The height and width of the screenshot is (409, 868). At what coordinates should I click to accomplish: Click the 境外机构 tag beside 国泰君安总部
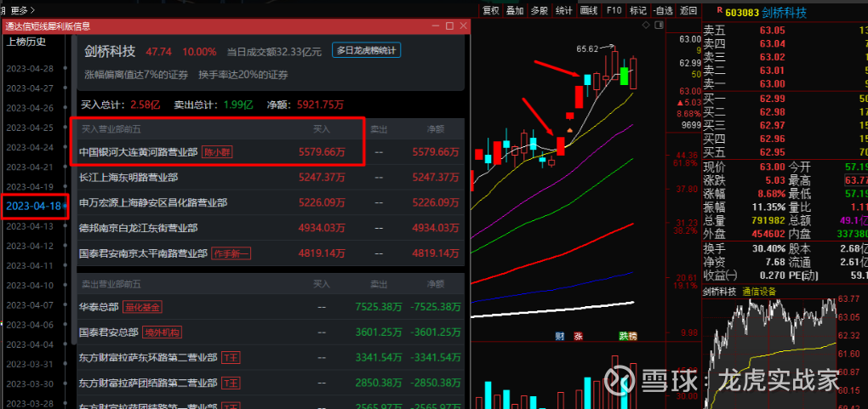coord(163,332)
